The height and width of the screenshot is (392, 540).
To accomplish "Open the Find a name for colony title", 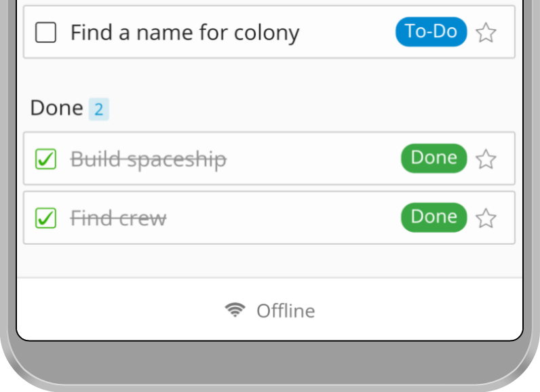I will tap(185, 33).
